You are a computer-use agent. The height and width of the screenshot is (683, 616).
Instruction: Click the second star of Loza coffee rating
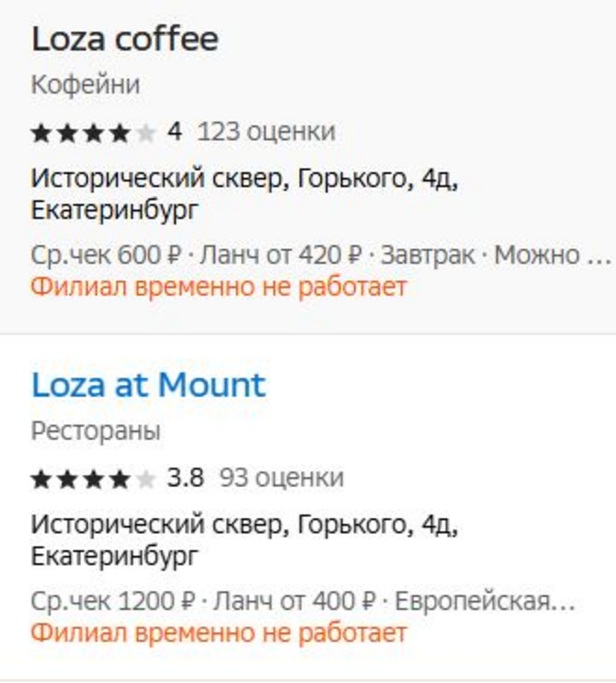click(68, 133)
